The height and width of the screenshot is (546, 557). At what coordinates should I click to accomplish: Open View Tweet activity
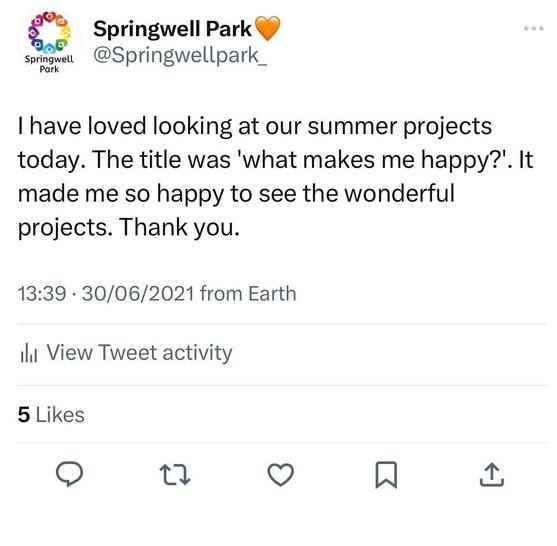pyautogui.click(x=126, y=353)
